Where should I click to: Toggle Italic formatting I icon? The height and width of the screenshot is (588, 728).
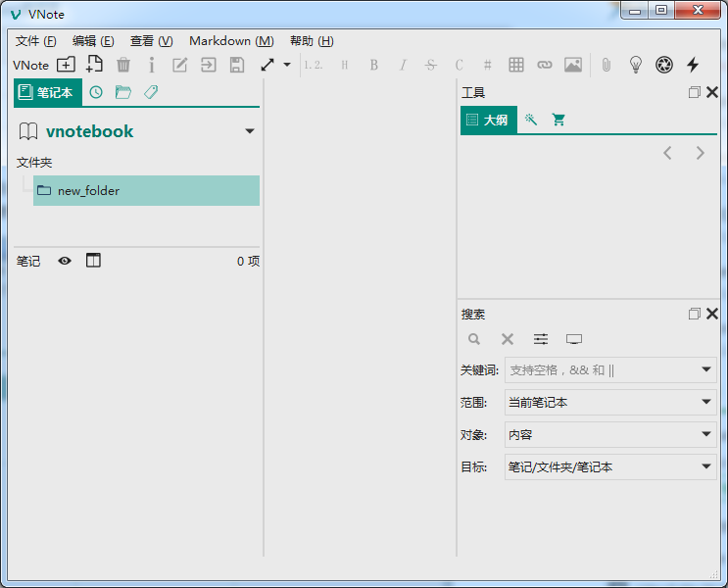403,65
